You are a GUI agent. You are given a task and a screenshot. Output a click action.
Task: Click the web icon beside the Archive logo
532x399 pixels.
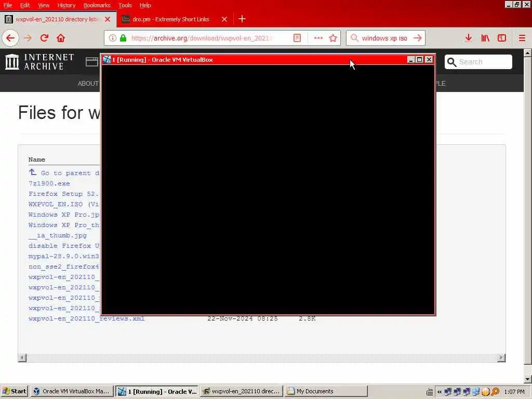(92, 62)
